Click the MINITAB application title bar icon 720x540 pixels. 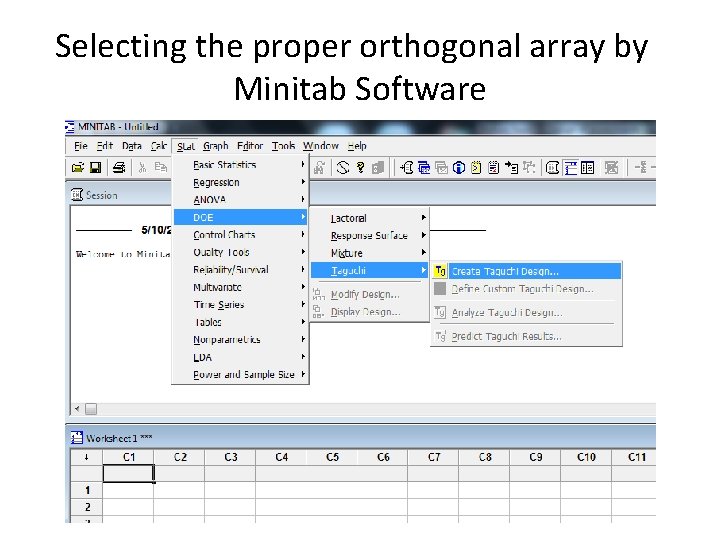coord(70,126)
